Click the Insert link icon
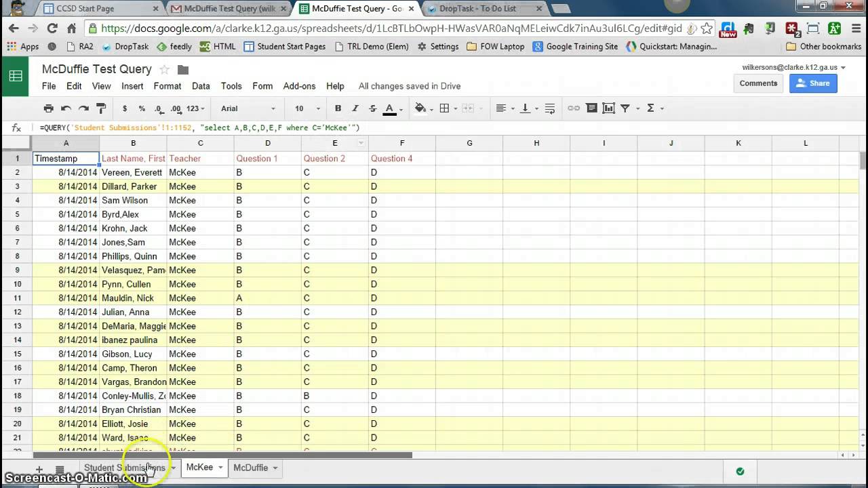 [x=574, y=108]
